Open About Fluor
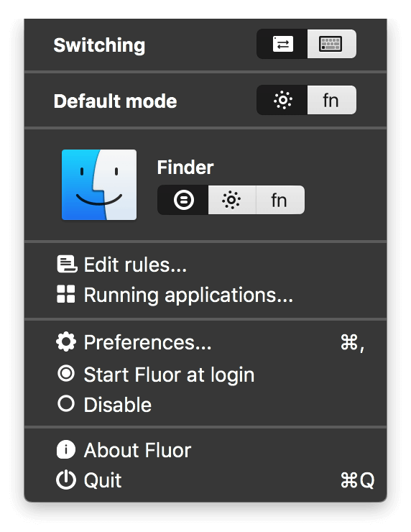This screenshot has height=532, width=411. point(205,450)
